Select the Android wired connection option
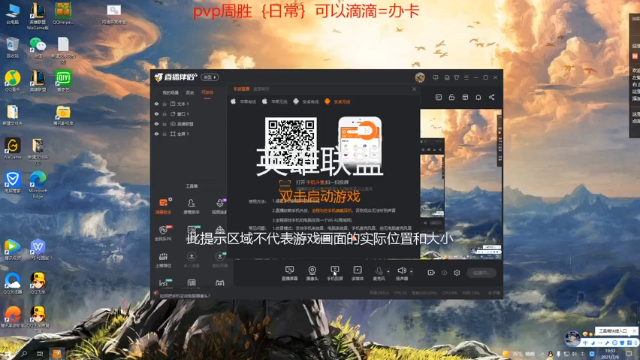The image size is (640, 360). 306,102
